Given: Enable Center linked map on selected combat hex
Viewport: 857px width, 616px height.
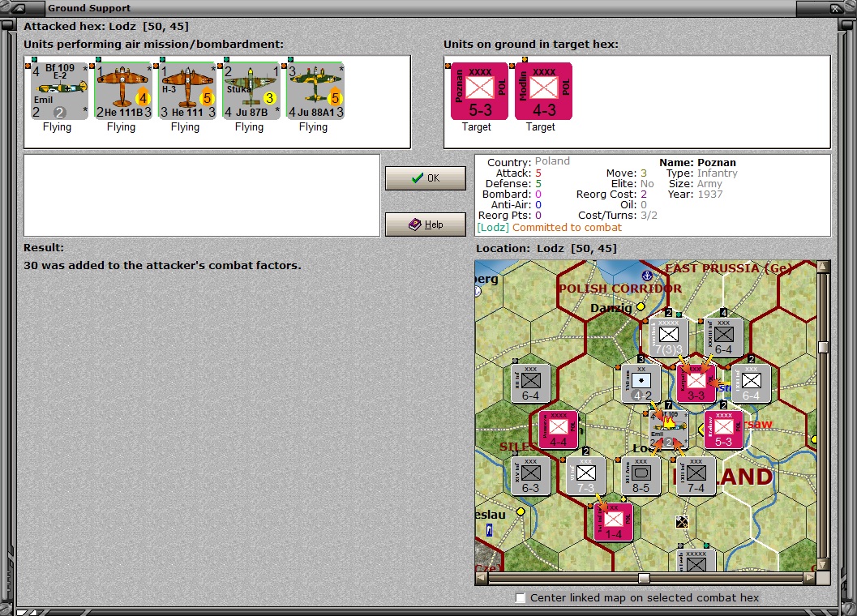Looking at the screenshot, I should click(x=521, y=598).
